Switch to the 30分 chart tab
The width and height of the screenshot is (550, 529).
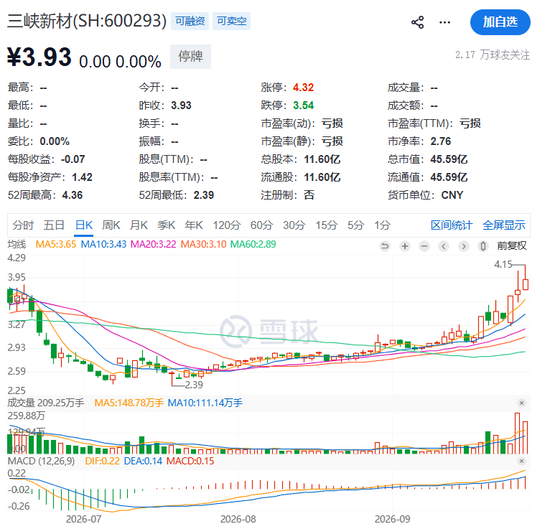click(294, 225)
